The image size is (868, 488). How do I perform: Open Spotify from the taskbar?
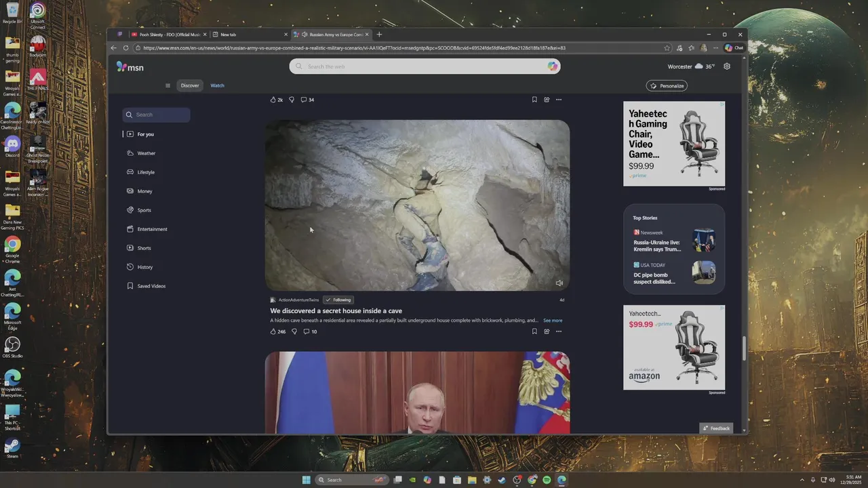[x=547, y=480]
